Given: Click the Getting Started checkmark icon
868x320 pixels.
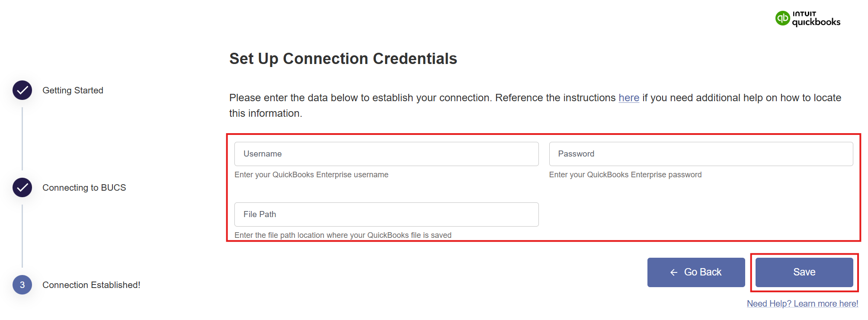Looking at the screenshot, I should 22,90.
